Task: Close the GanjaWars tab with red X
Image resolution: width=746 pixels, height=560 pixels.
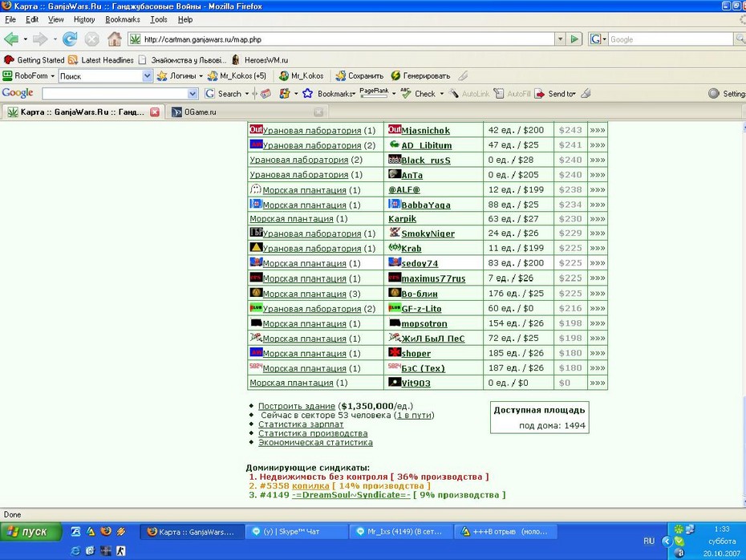Action: coord(155,112)
